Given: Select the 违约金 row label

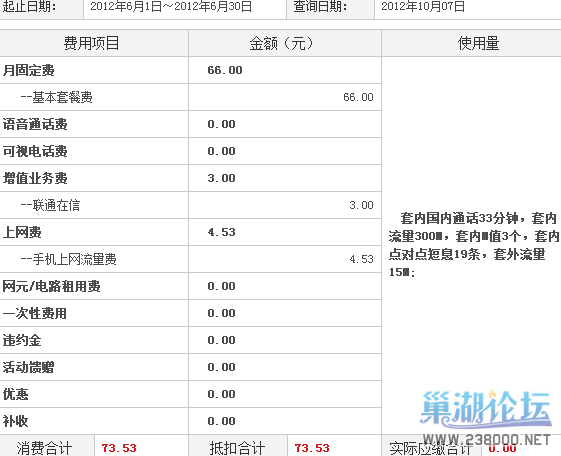Looking at the screenshot, I should (x=22, y=340).
